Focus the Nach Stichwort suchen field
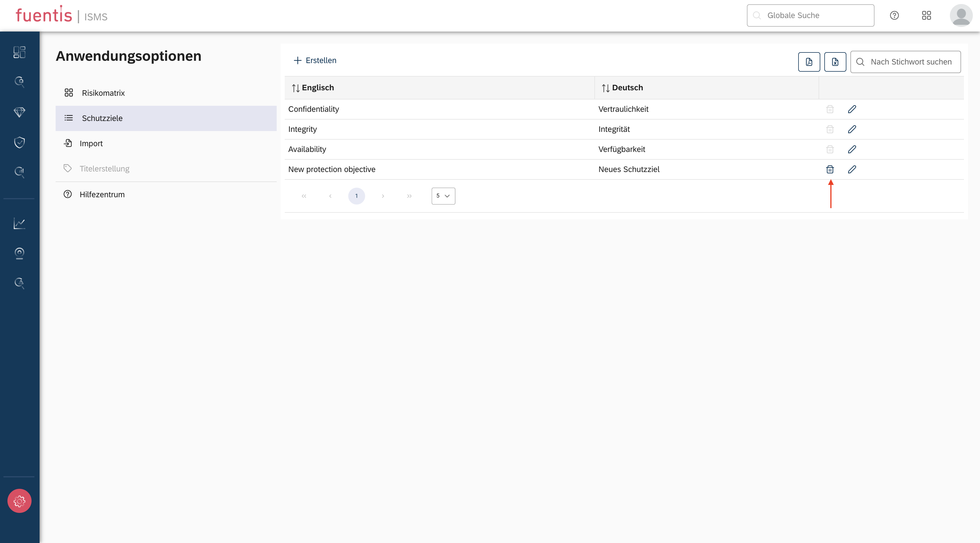This screenshot has height=543, width=980. click(x=911, y=62)
